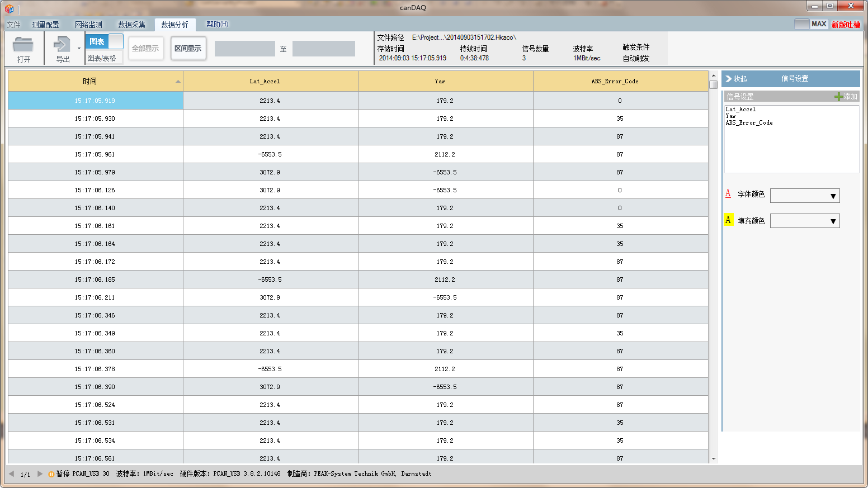Open the 填充颜色 fill color dropdown

coord(833,221)
